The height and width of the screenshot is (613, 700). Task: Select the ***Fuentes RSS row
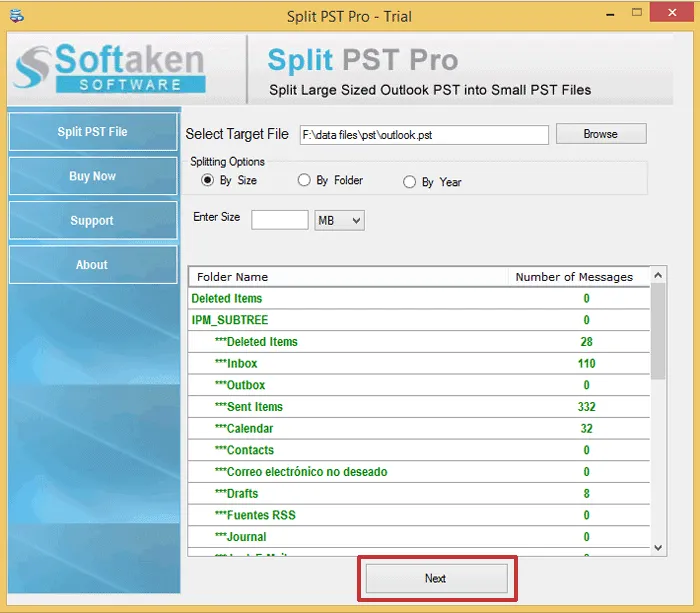point(419,515)
